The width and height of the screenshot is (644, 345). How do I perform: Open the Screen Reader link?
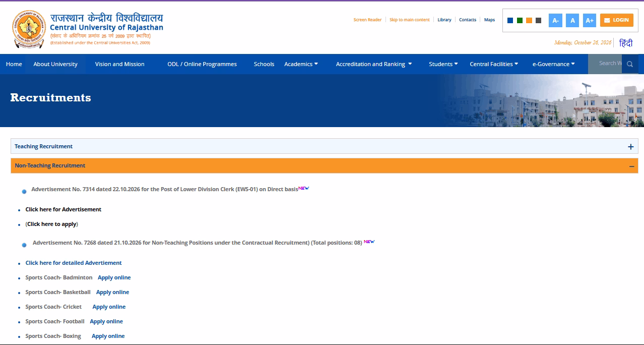coord(367,20)
